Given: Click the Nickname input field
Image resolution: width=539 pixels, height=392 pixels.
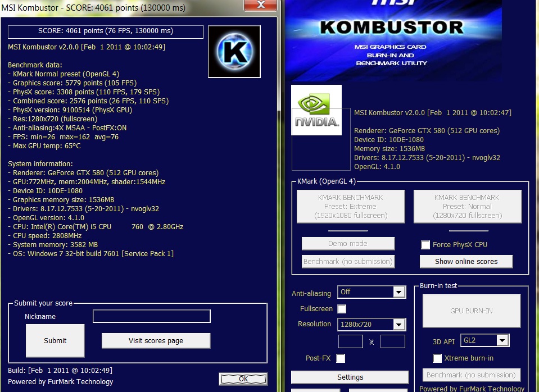Looking at the screenshot, I should tap(151, 317).
